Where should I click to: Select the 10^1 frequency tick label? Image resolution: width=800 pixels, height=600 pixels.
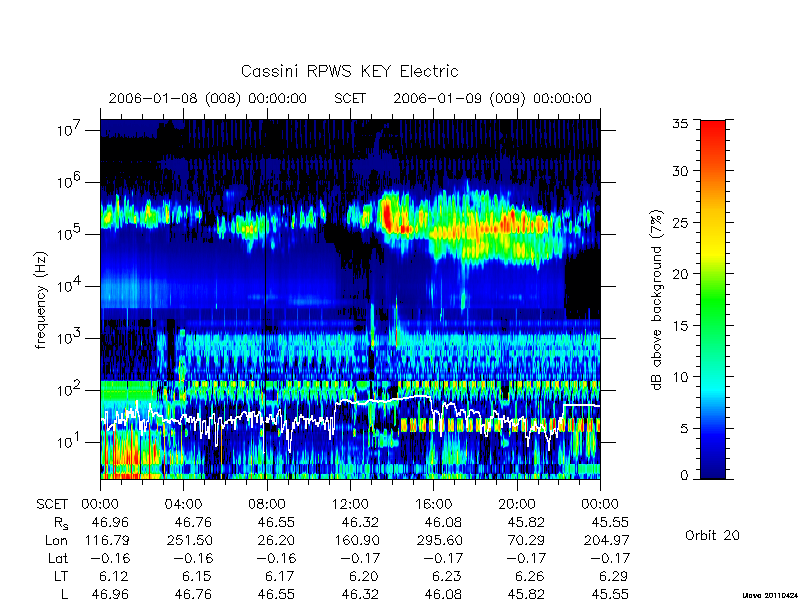(x=70, y=441)
